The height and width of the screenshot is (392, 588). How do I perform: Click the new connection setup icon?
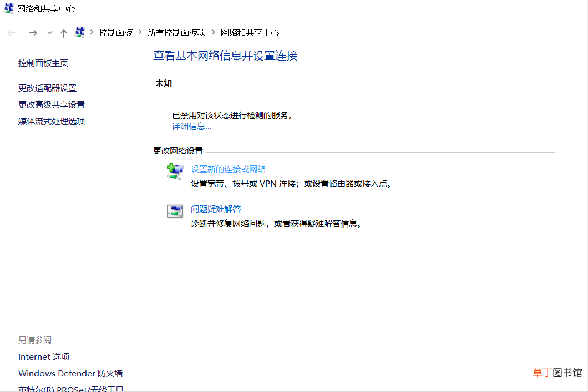175,172
